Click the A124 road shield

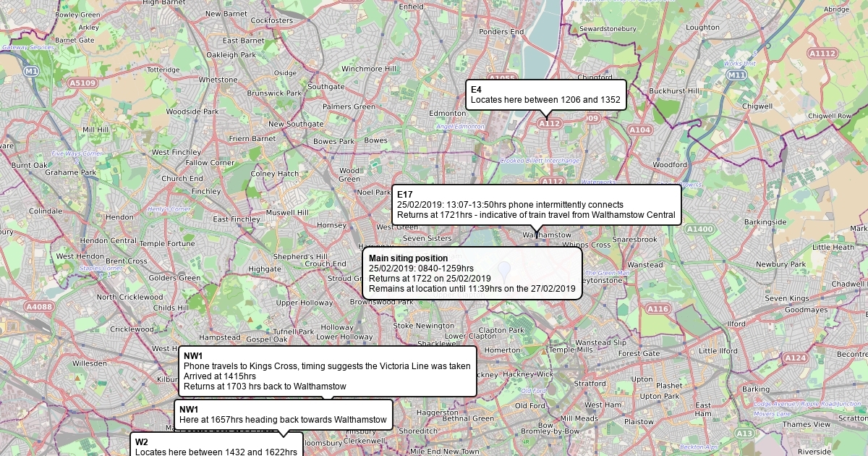pos(795,358)
